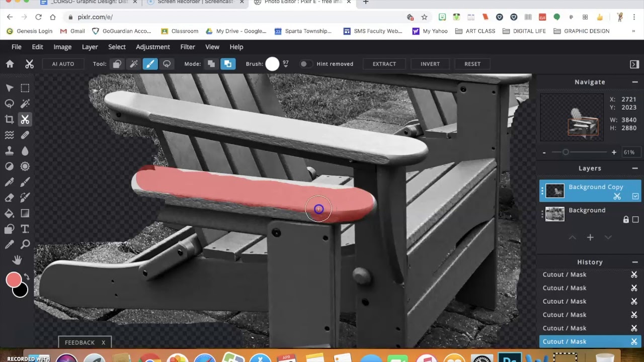This screenshot has height=362, width=644.
Task: Collapse the Layers panel
Action: [635, 168]
